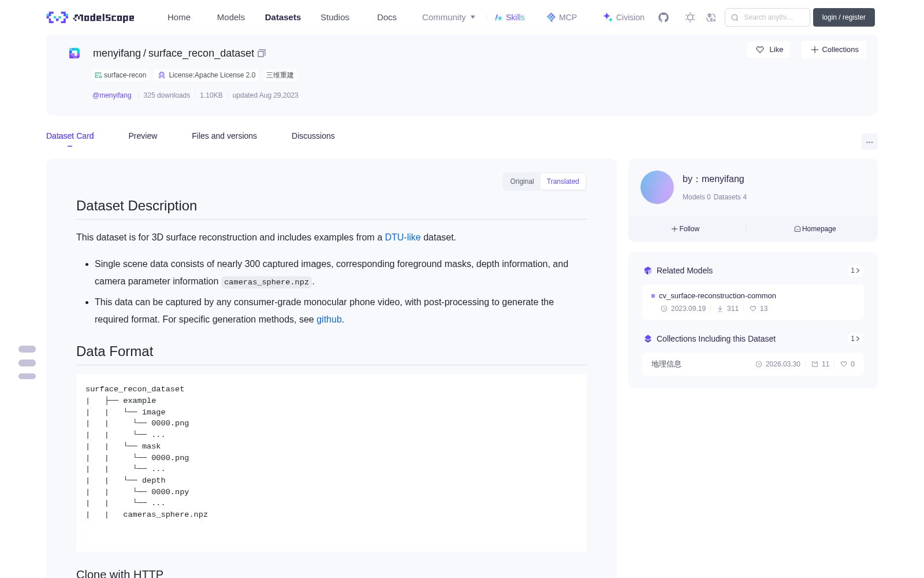
Task: Focus the search input field
Action: (767, 17)
